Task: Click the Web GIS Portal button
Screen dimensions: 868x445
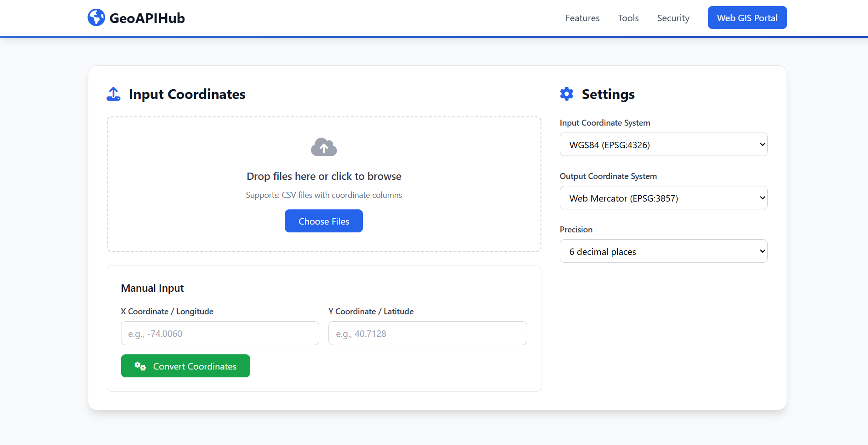Action: point(747,17)
